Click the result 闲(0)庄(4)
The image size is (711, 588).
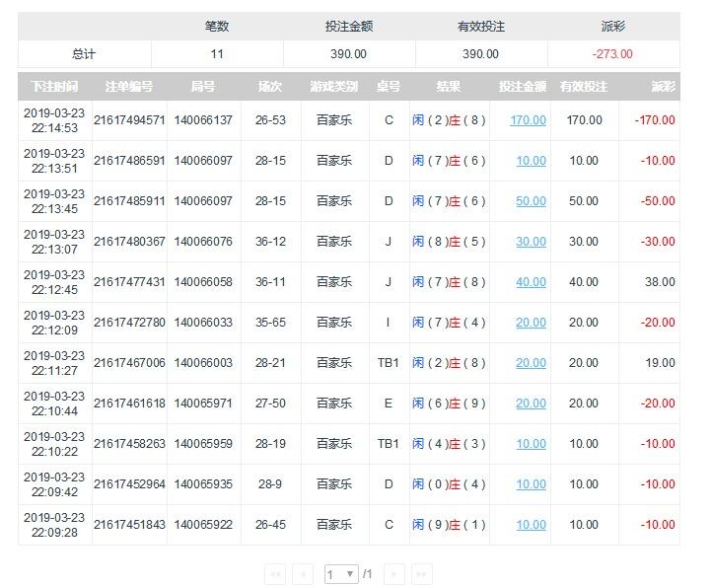coord(449,484)
